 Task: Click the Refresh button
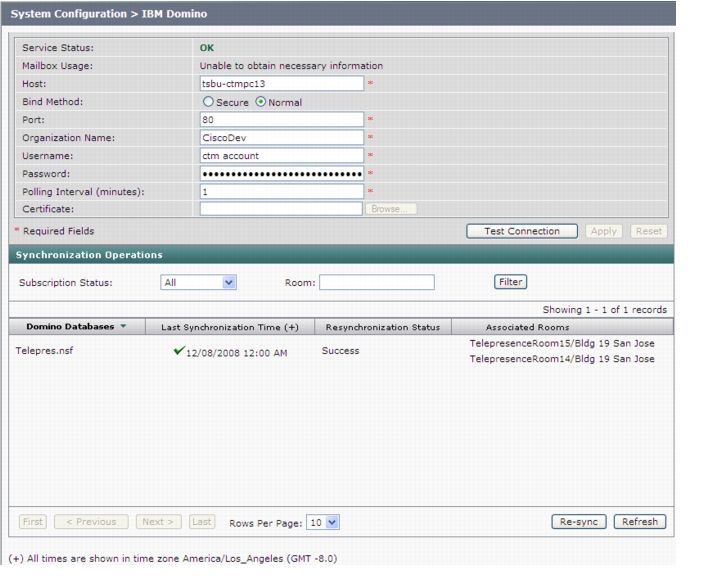(x=640, y=522)
